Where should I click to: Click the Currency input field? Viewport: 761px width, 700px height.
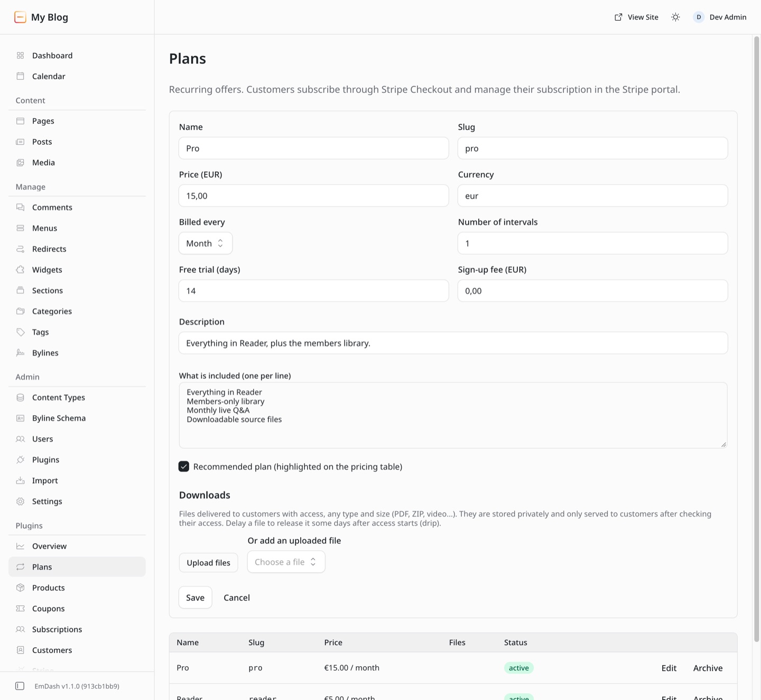pyautogui.click(x=592, y=195)
